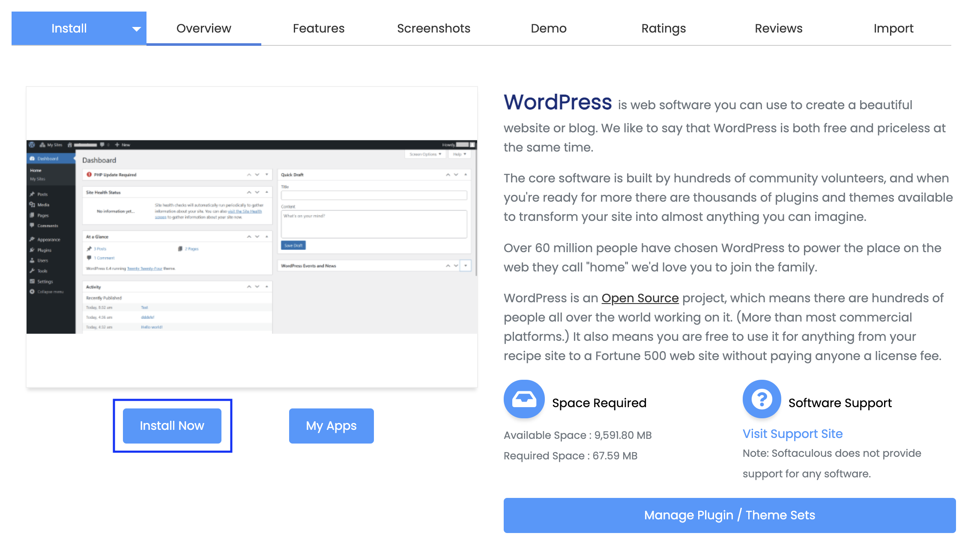980x554 pixels.
Task: Switch to the Overview tab
Action: point(203,28)
